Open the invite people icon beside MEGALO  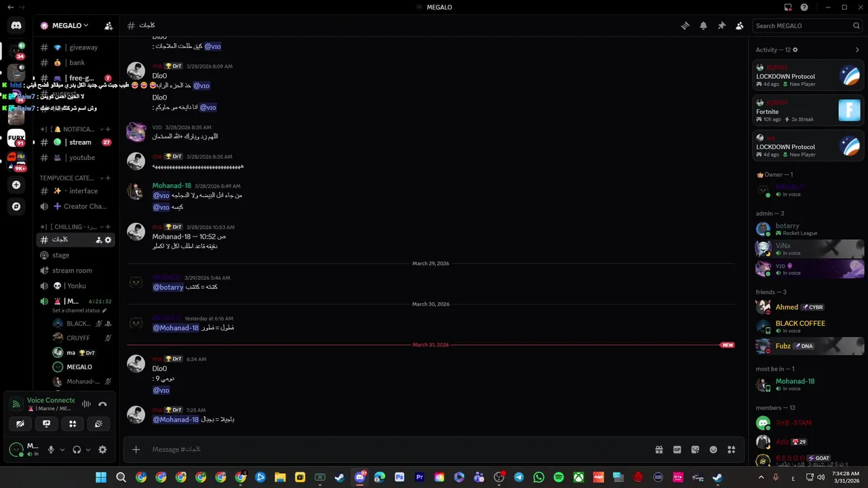coord(108,26)
